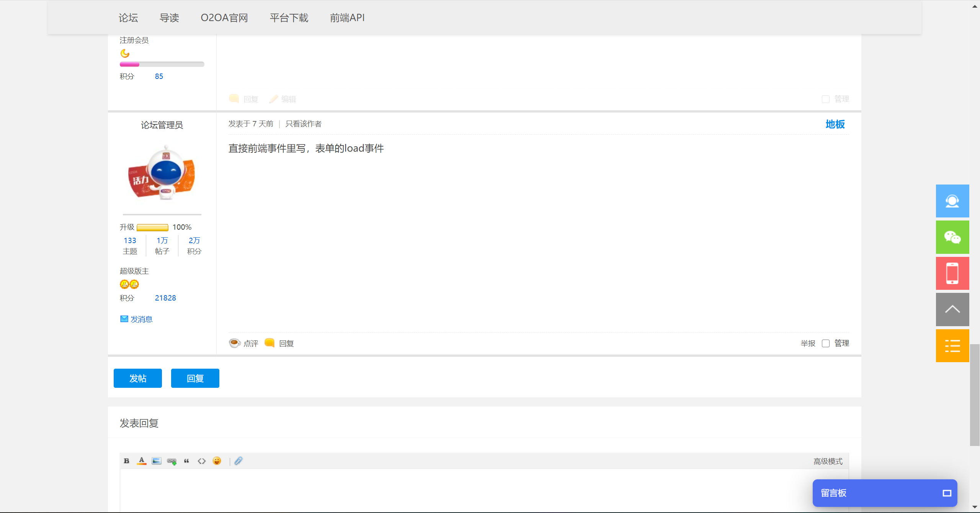Open customer service headset sidebar icon

952,201
